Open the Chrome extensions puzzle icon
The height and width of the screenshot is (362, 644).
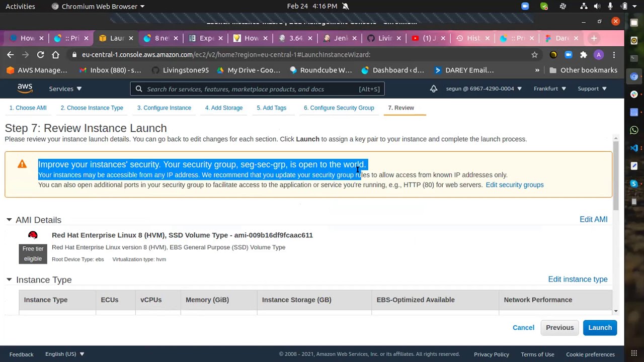pos(583,55)
